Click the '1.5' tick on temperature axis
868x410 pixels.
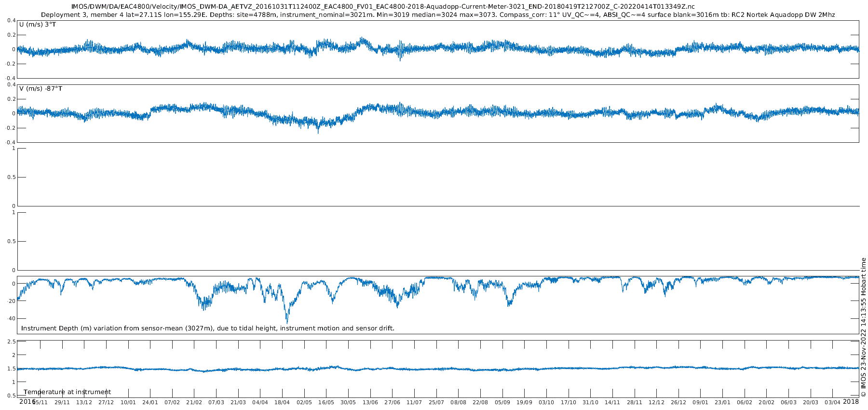point(11,369)
